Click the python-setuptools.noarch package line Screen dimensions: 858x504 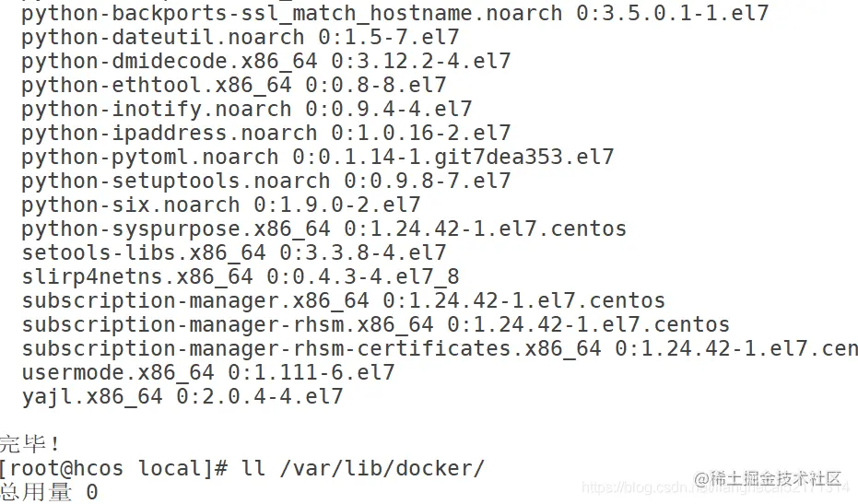point(265,182)
